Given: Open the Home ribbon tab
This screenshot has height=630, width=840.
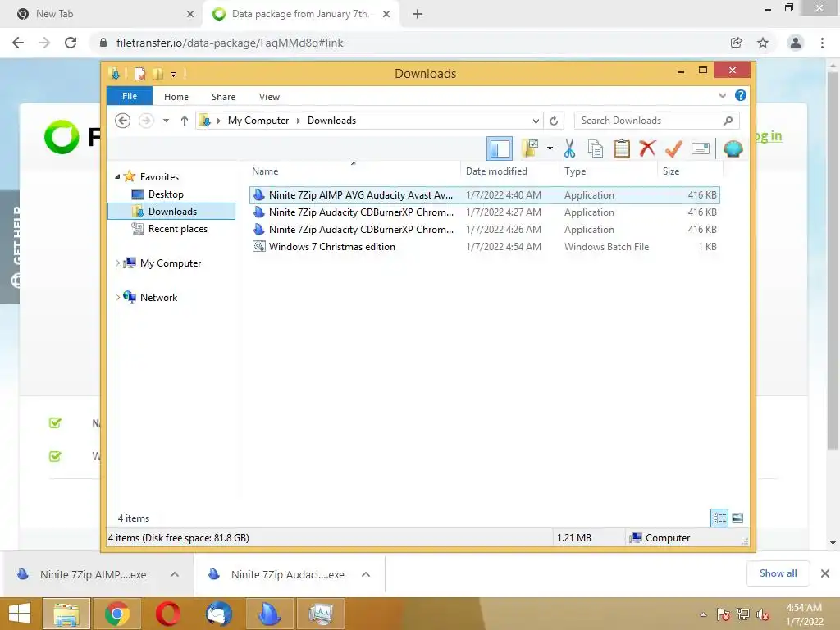Looking at the screenshot, I should pos(176,97).
